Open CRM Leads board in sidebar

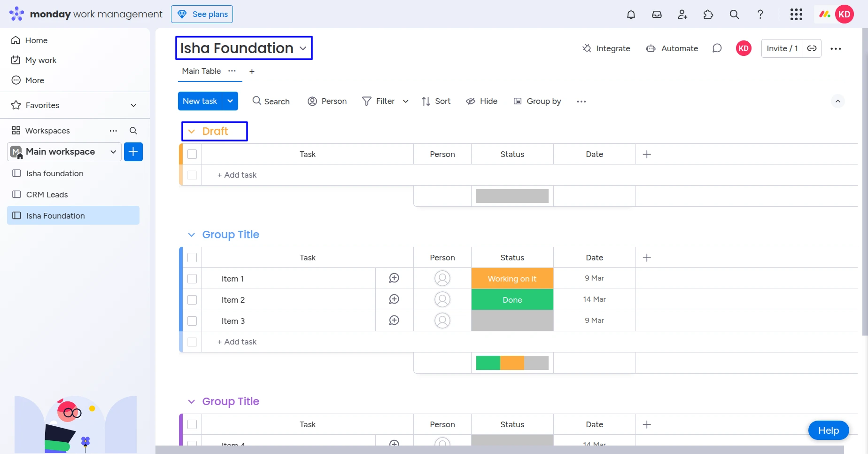click(47, 195)
